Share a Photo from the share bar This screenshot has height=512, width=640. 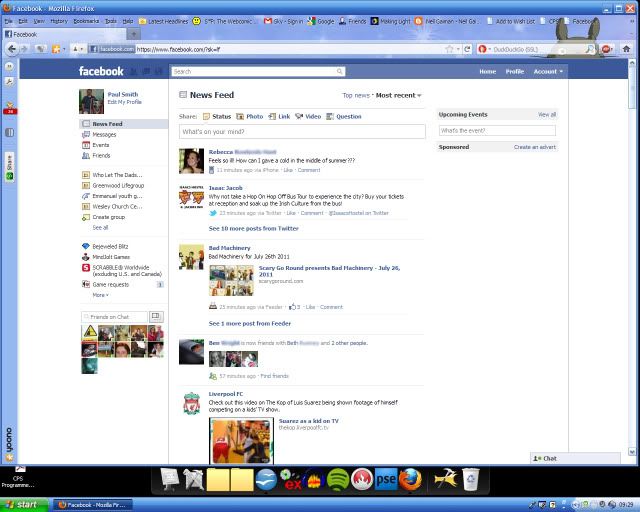[250, 116]
